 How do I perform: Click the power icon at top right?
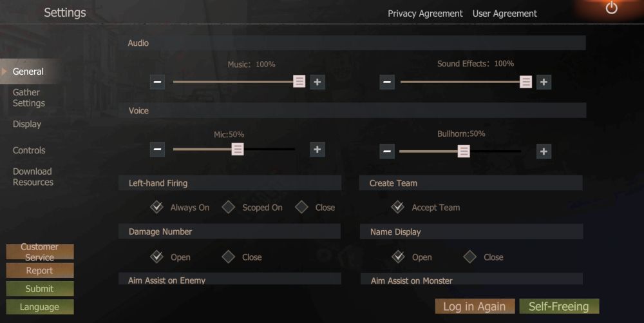(611, 8)
